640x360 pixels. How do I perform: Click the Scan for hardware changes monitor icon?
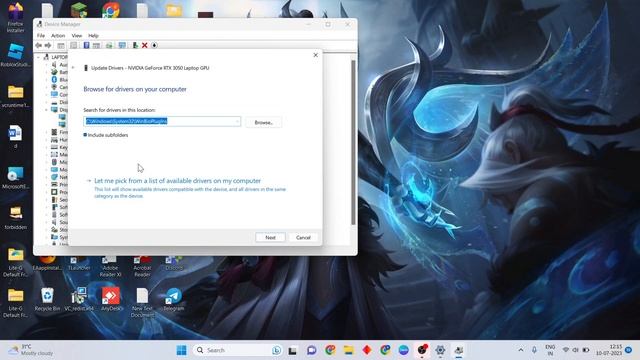(x=122, y=45)
